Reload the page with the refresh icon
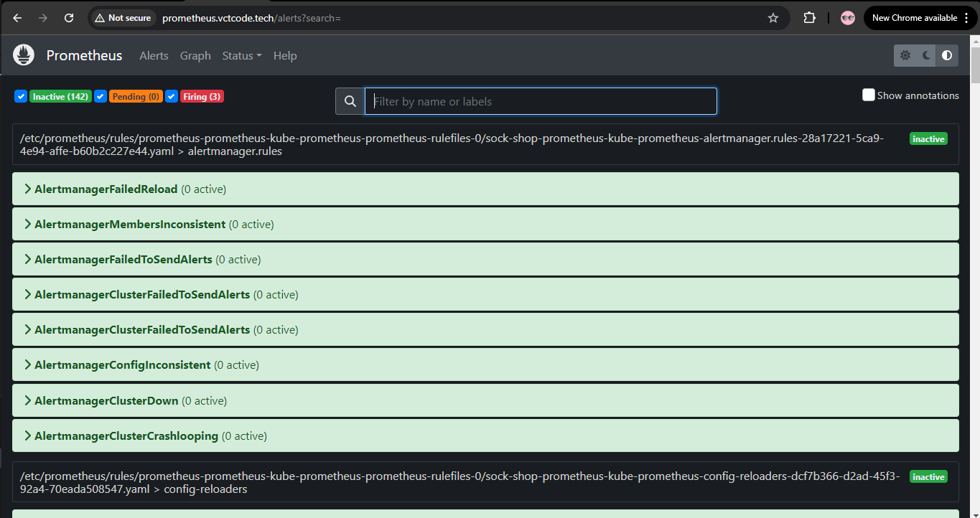Image resolution: width=980 pixels, height=518 pixels. coord(69,18)
